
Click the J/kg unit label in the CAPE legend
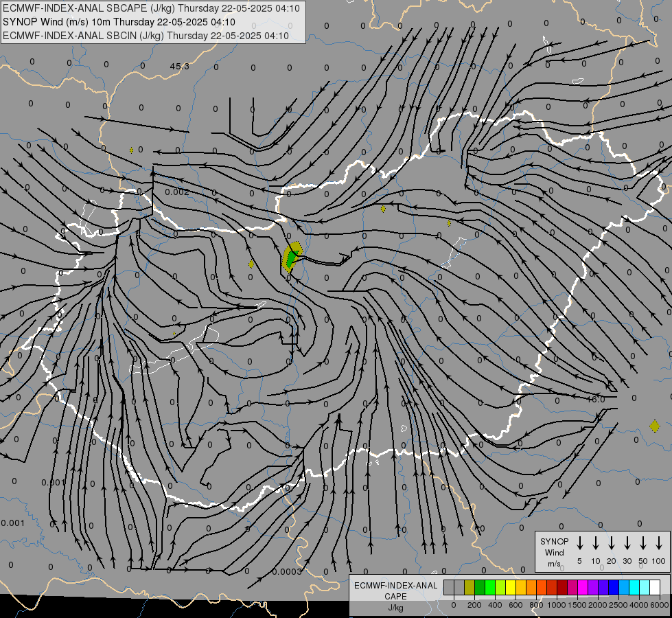395,608
